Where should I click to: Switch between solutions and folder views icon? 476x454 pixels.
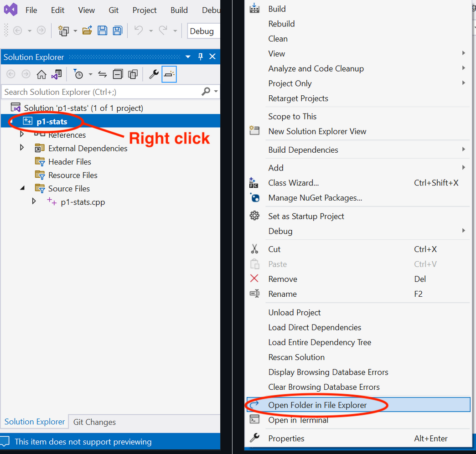click(57, 74)
